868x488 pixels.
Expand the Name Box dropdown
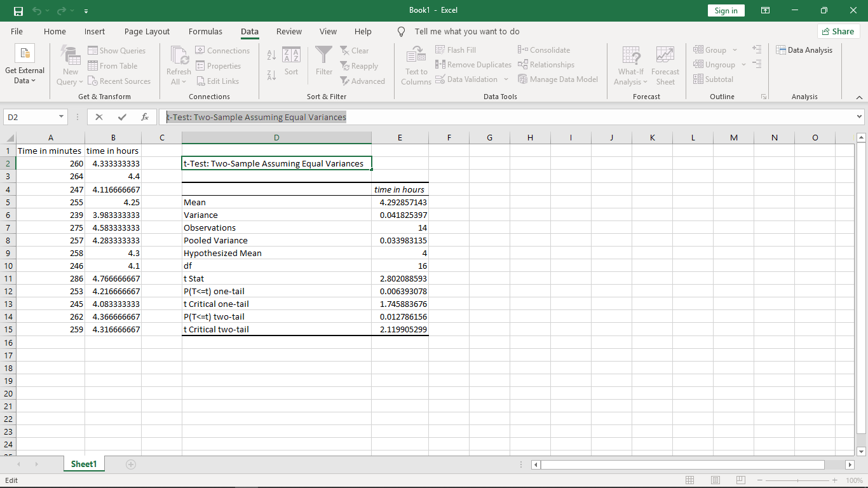click(61, 117)
